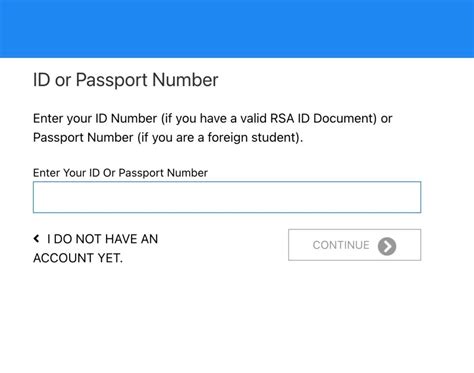This screenshot has width=474, height=373.
Task: Click the right end of the ID input field
Action: (x=412, y=197)
